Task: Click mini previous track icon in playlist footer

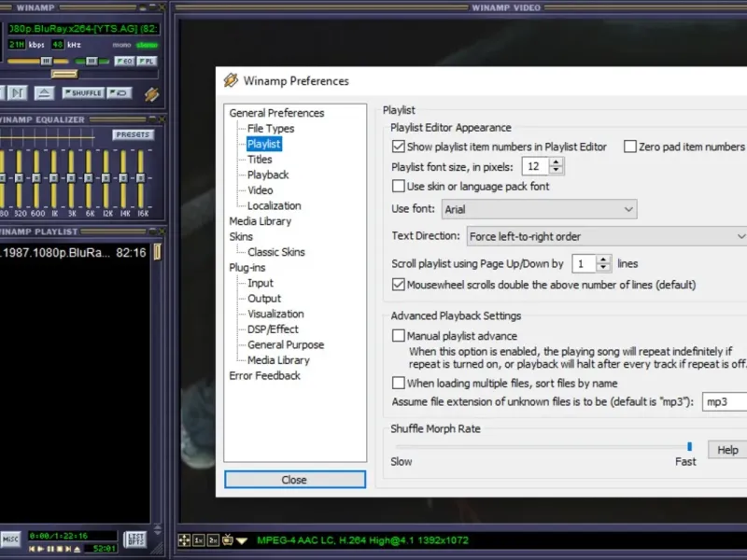Action: [32, 549]
